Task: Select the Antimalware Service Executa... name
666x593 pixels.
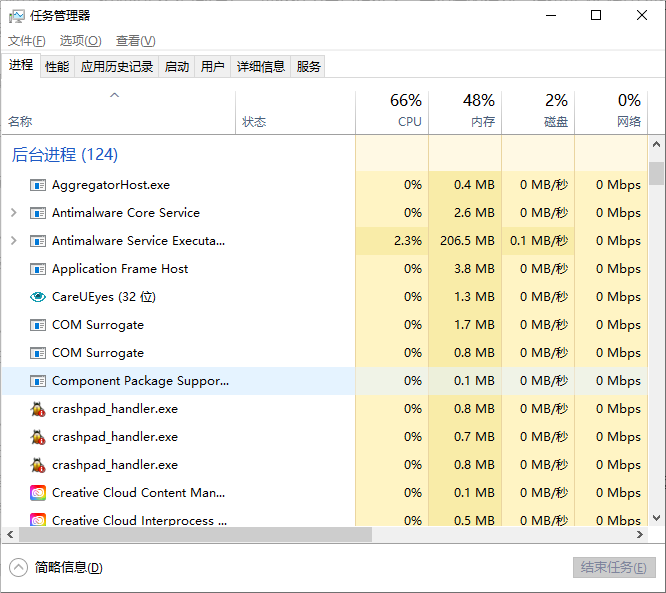Action: (138, 241)
